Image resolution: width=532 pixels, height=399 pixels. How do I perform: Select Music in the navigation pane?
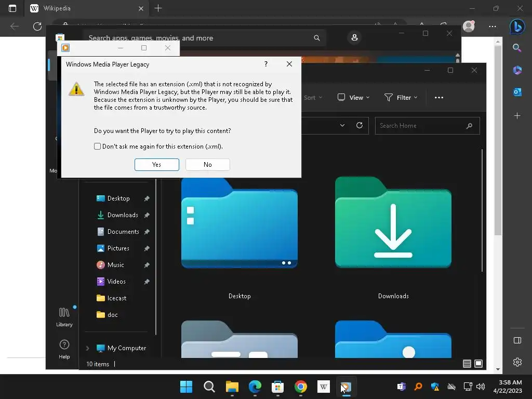click(x=115, y=265)
